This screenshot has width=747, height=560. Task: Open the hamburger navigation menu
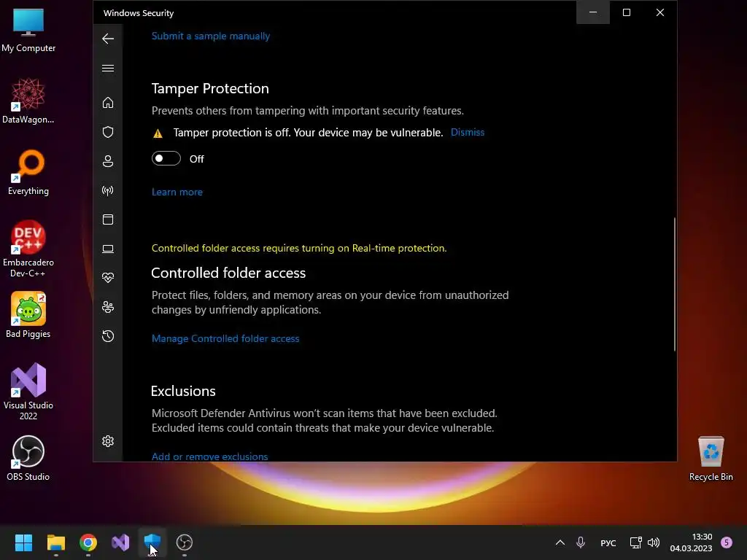108,68
